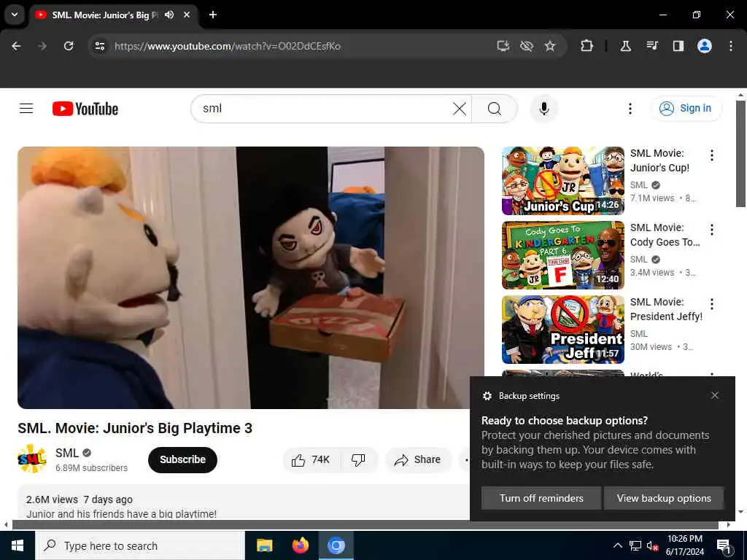Open Chrome Labs flask icon
This screenshot has height=560, width=747.
(x=625, y=46)
